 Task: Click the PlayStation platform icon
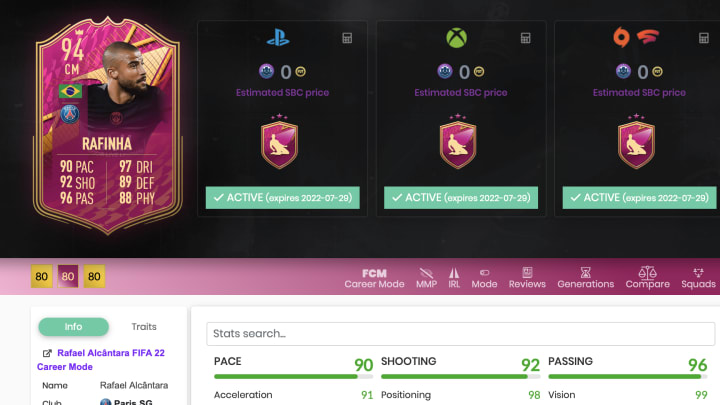pos(278,38)
